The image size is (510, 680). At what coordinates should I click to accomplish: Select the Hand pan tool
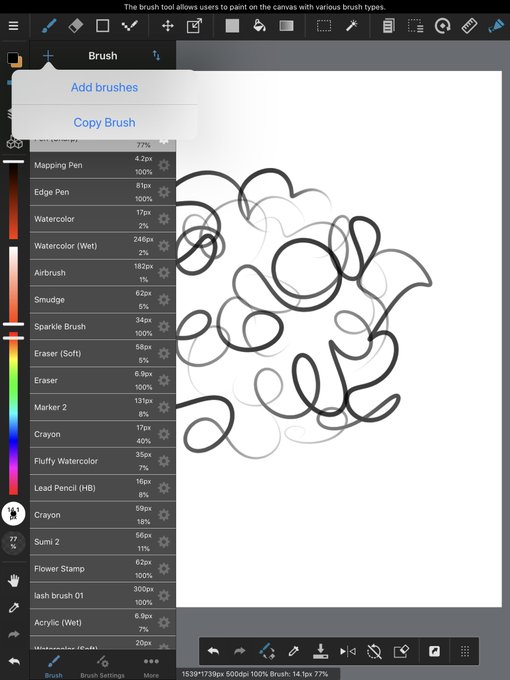[14, 580]
